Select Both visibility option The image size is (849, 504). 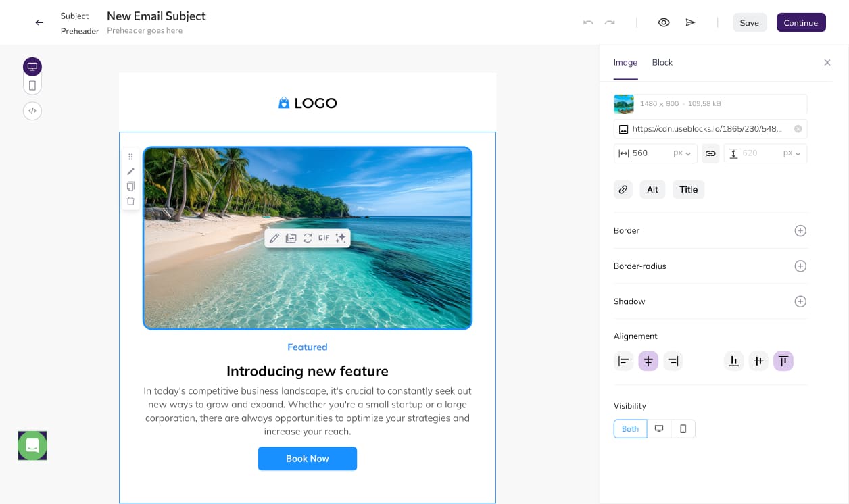tap(630, 429)
